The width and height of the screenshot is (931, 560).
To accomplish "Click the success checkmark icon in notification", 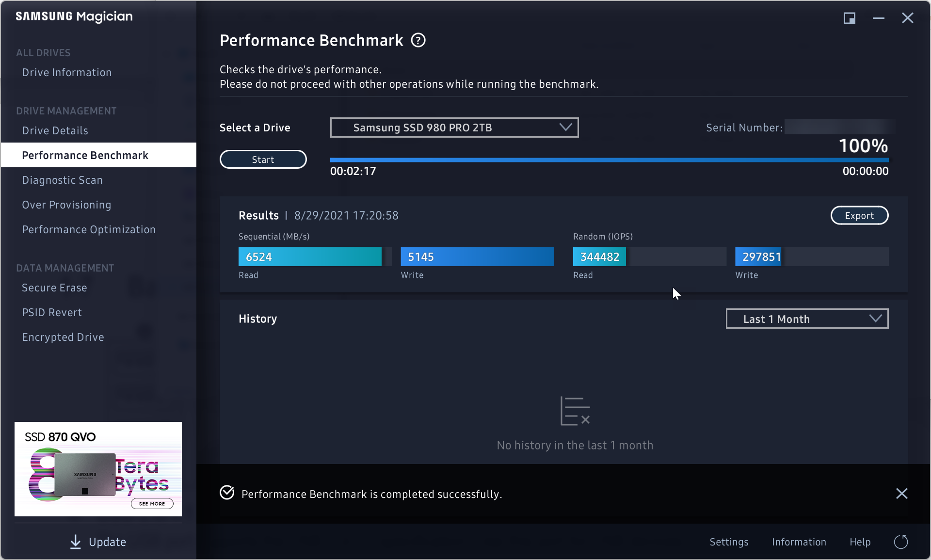I will pyautogui.click(x=227, y=493).
